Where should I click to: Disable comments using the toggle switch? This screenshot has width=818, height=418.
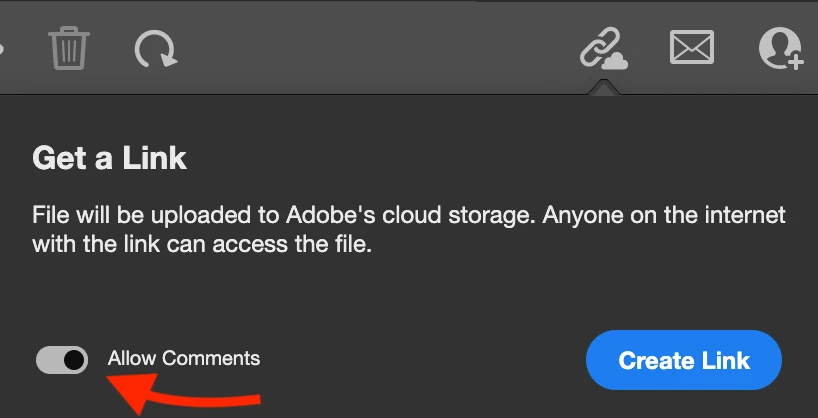(x=62, y=360)
